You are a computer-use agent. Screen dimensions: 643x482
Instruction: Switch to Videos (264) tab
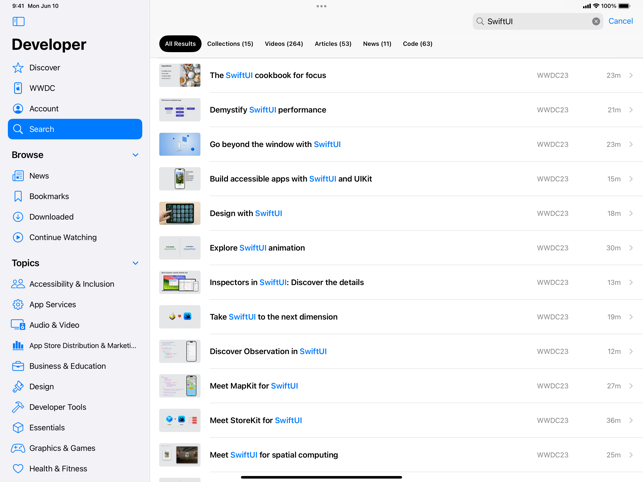tap(284, 44)
